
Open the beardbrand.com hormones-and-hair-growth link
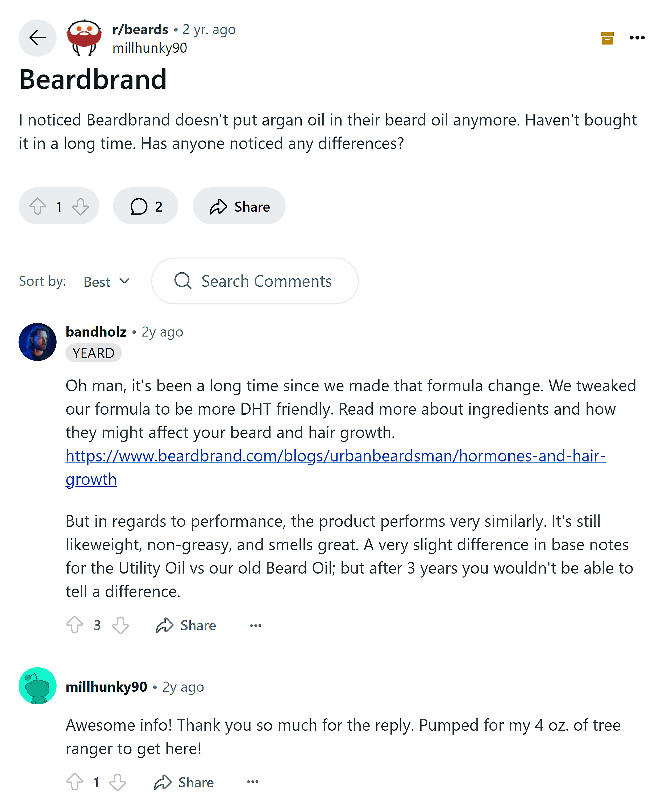click(335, 456)
